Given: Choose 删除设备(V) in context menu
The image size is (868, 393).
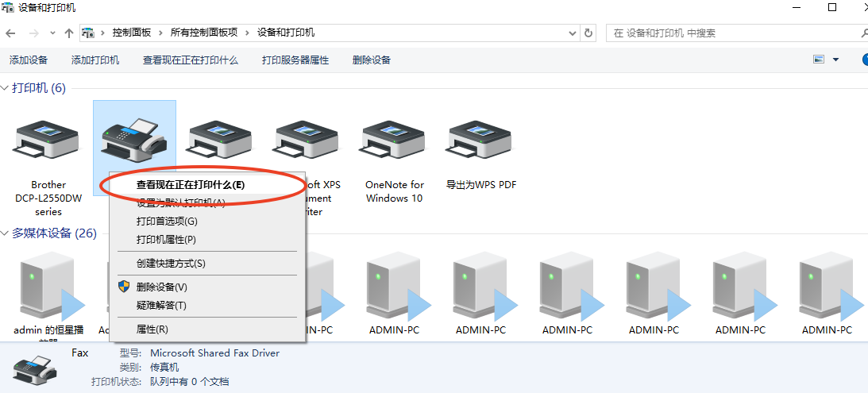Looking at the screenshot, I should pyautogui.click(x=162, y=287).
